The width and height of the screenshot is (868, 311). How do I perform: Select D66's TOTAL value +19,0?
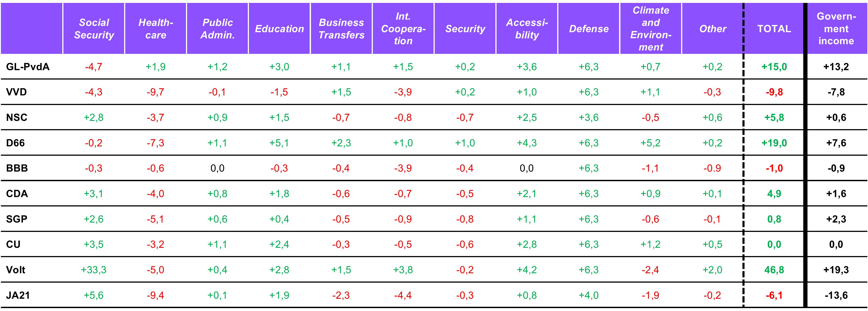[x=774, y=143]
